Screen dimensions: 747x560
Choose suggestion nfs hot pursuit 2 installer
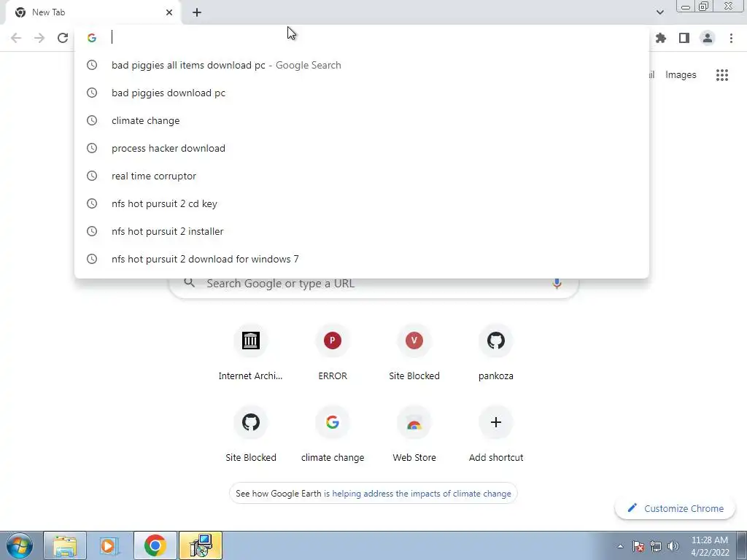[x=362, y=231]
